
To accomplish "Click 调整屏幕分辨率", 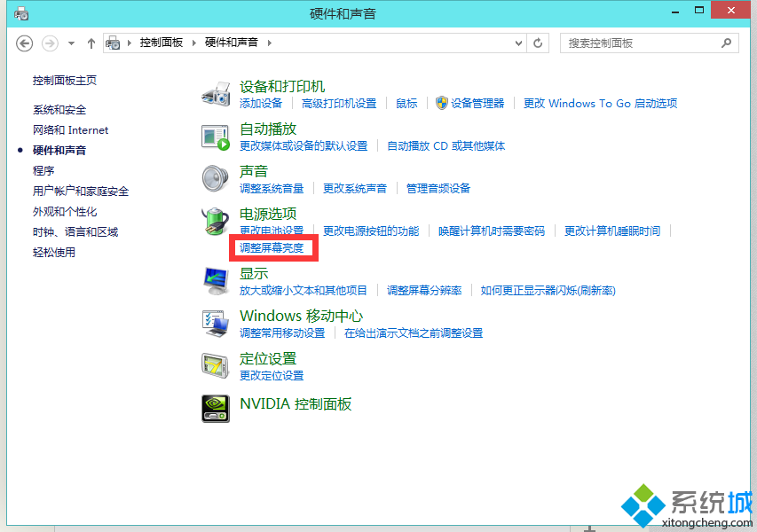I will pos(423,291).
